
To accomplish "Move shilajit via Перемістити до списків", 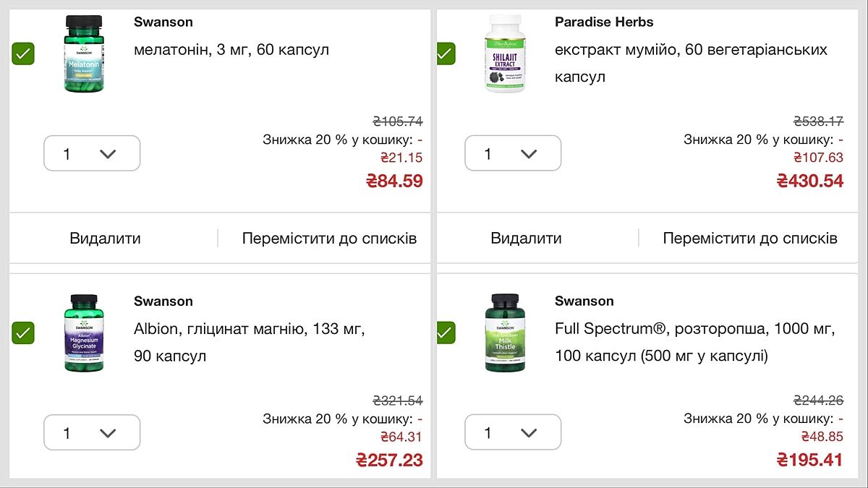I will coord(750,239).
